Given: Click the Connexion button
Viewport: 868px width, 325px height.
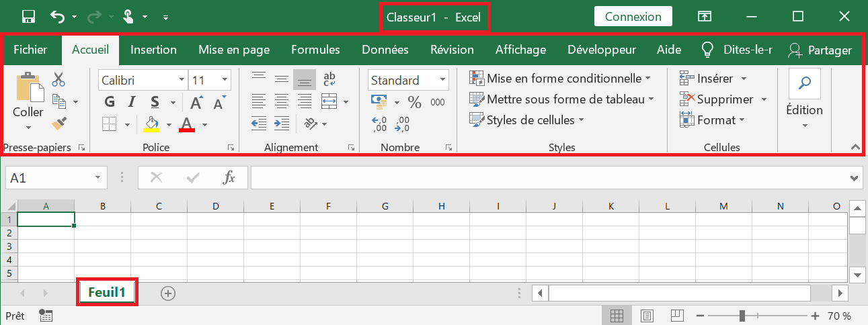Looking at the screenshot, I should click(x=633, y=17).
